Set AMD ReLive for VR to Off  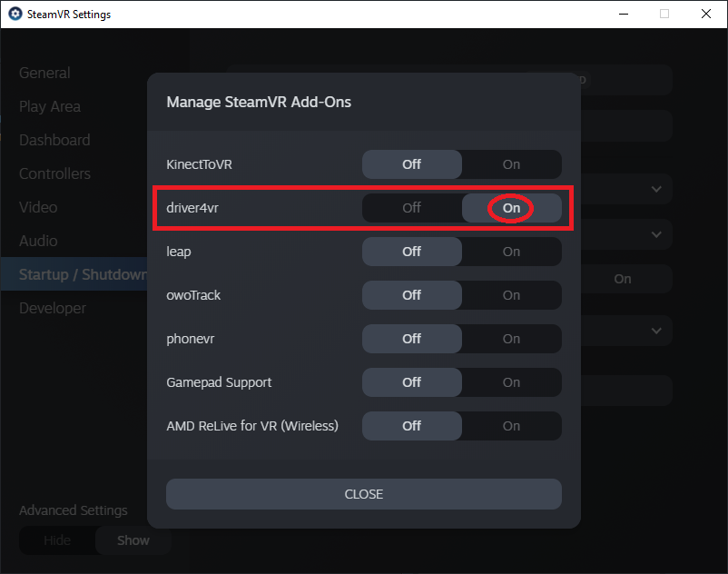pos(412,426)
